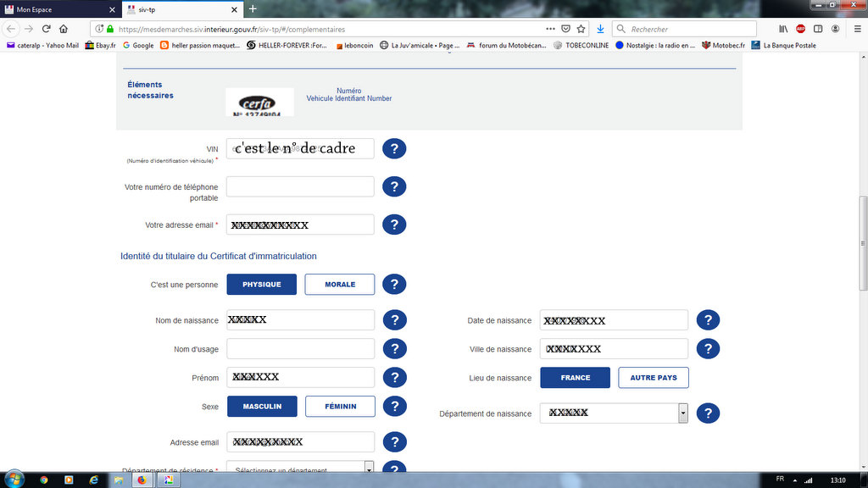
Task: Bookmark this page with the star icon
Action: click(581, 29)
